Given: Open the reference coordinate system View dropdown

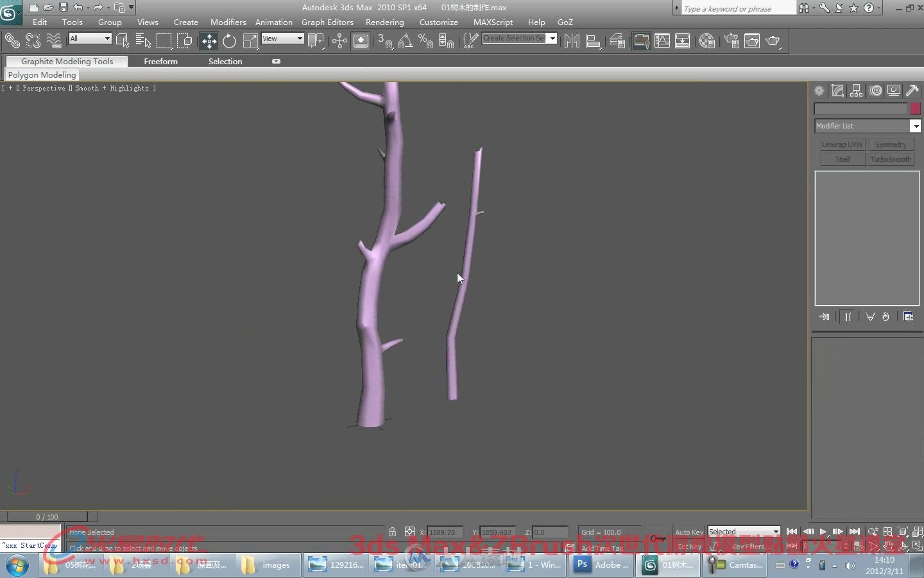Looking at the screenshot, I should tap(282, 39).
